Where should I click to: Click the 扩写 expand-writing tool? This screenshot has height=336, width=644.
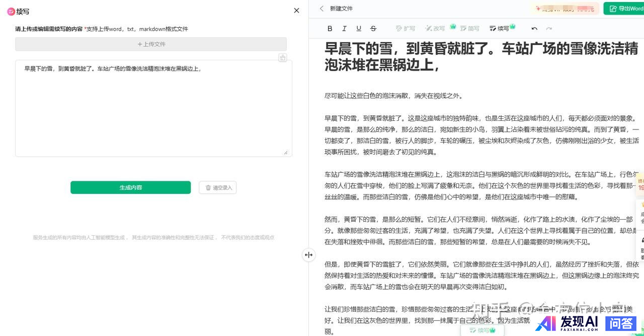click(406, 29)
